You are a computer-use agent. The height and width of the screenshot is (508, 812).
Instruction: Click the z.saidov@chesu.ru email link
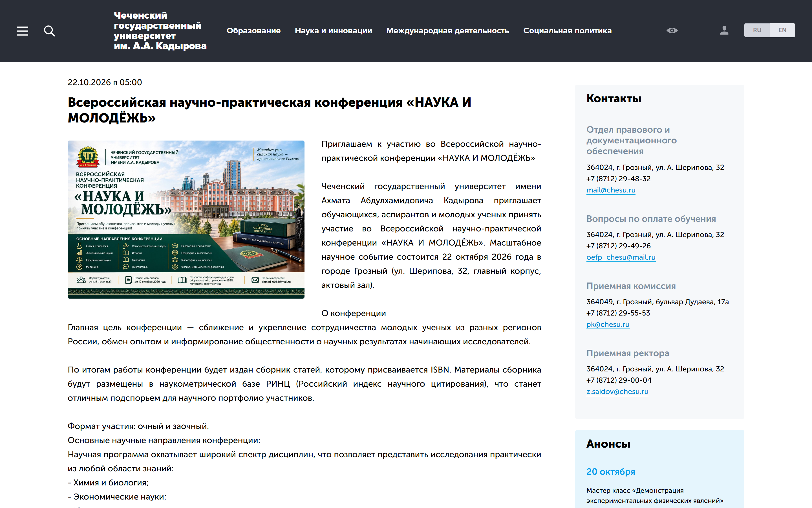point(617,392)
